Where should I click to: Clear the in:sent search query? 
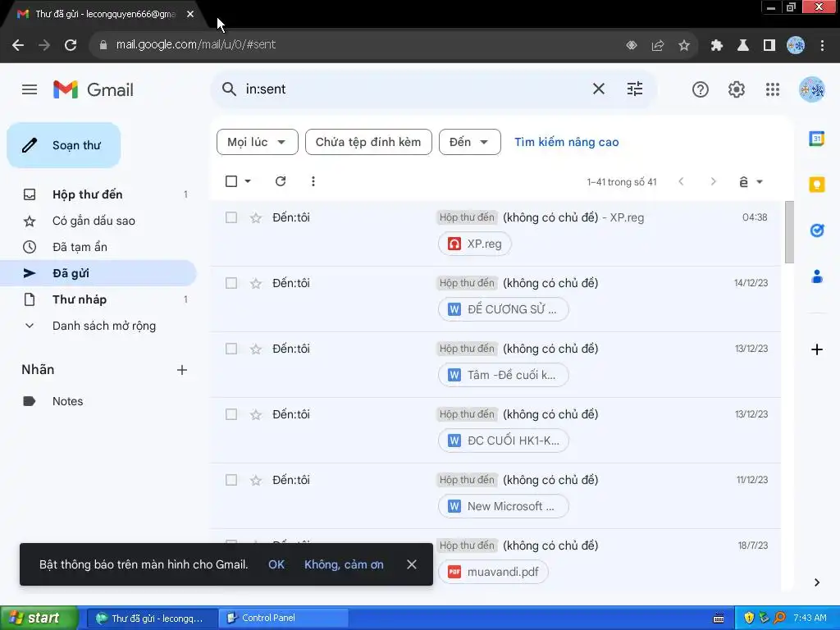pyautogui.click(x=599, y=89)
